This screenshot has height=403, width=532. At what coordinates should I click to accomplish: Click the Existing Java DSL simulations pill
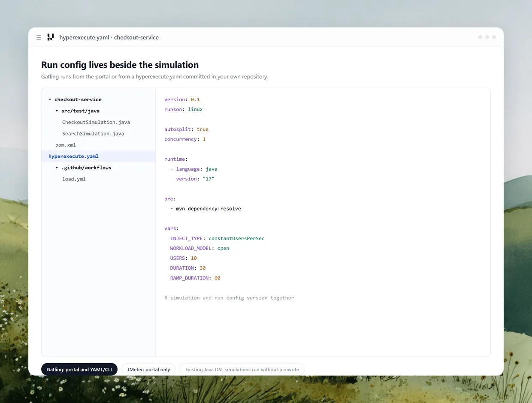coord(242,370)
